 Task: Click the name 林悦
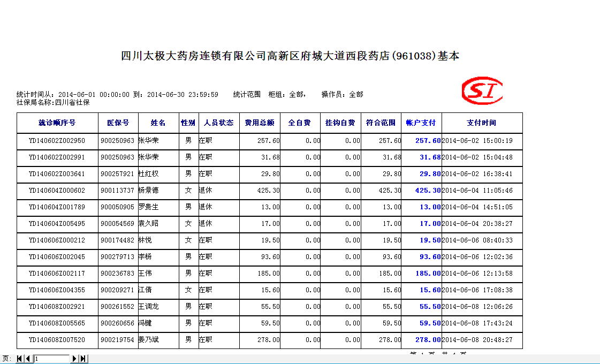tap(145, 240)
